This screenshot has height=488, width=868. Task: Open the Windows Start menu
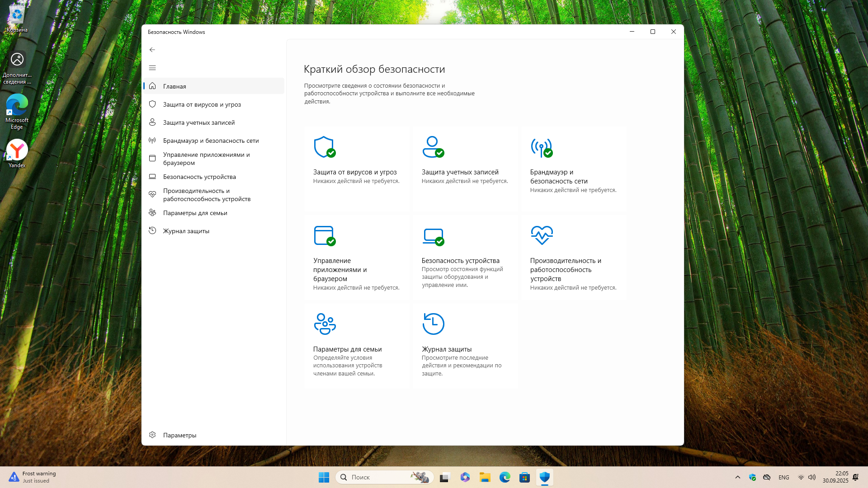point(324,477)
